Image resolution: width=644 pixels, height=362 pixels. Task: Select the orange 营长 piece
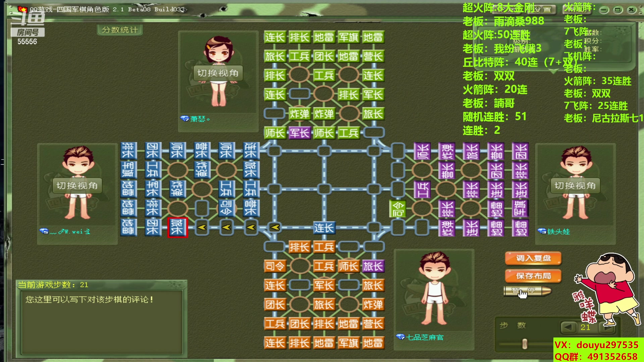373,324
